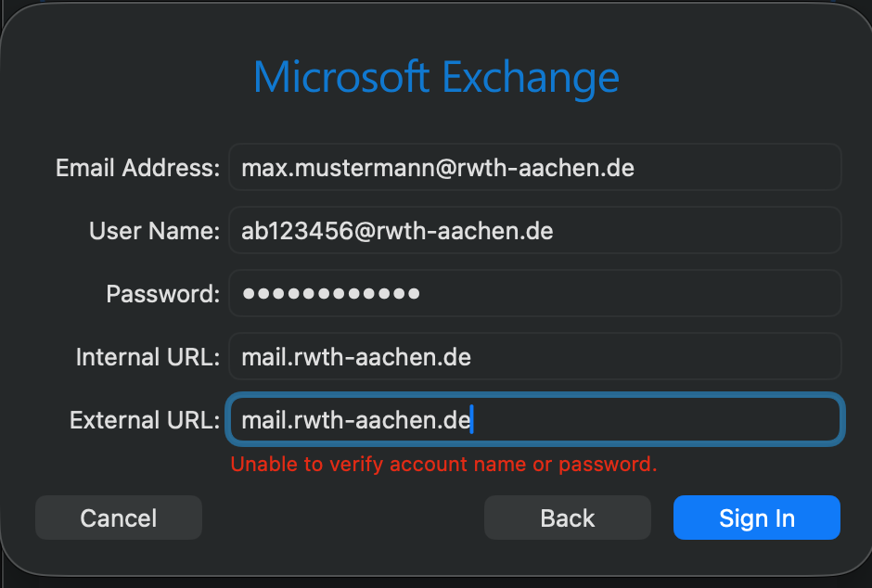Click the mail.rwth-aachen.de text in Internal URL
Viewport: 872px width, 588px height.
356,357
